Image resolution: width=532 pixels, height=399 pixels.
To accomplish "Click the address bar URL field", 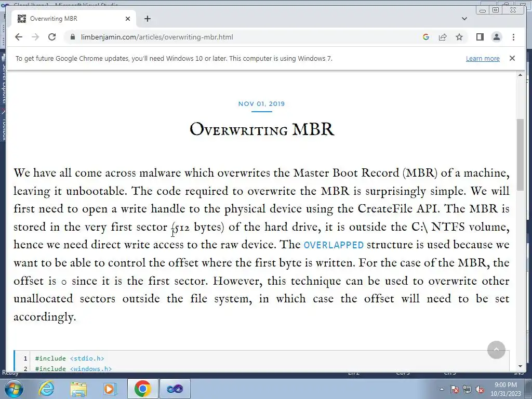I will 157,37.
